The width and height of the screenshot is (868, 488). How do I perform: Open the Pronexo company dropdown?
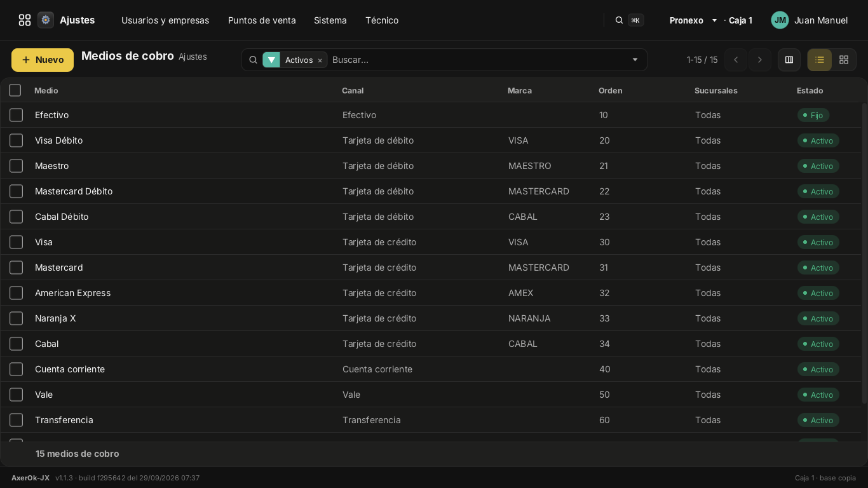(x=693, y=20)
